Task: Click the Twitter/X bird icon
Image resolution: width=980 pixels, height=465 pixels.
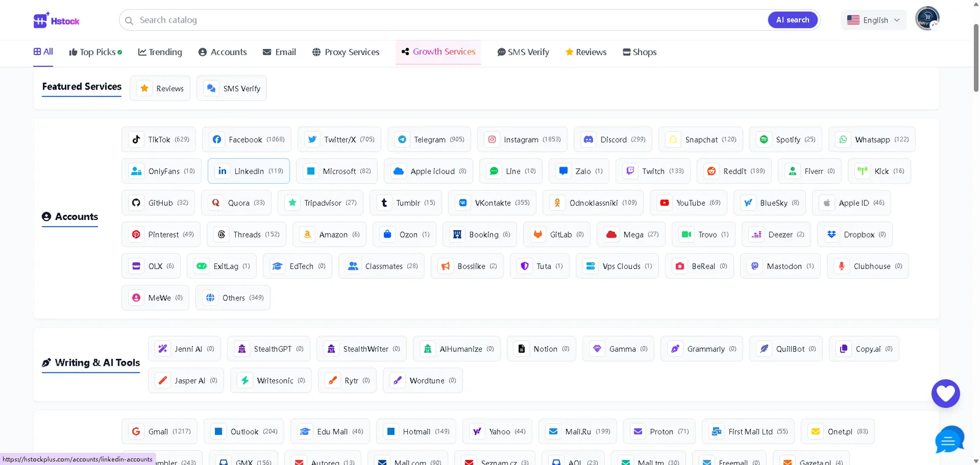Action: point(312,139)
